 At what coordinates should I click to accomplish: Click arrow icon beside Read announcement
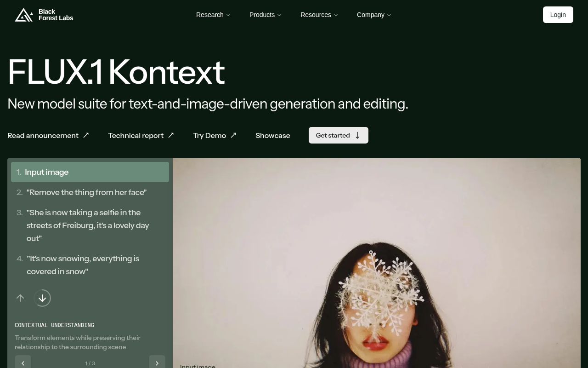pos(86,135)
